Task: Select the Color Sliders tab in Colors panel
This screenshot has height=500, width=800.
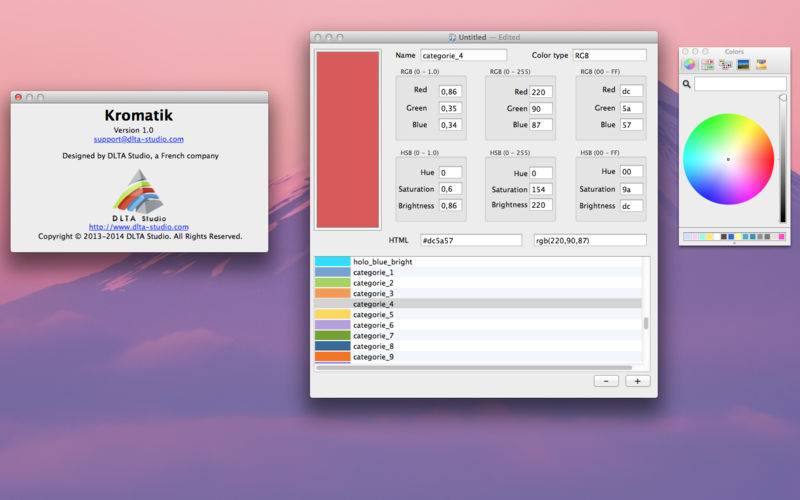Action: coord(707,64)
